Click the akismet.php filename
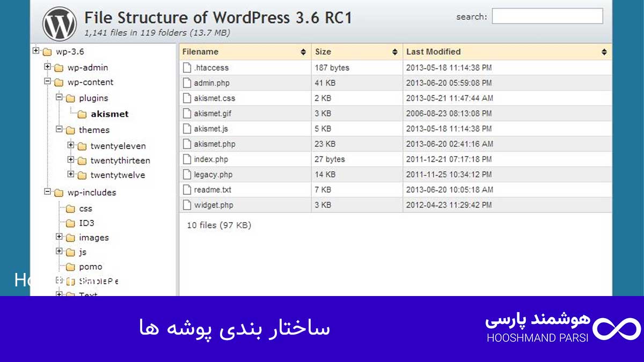 click(x=215, y=144)
